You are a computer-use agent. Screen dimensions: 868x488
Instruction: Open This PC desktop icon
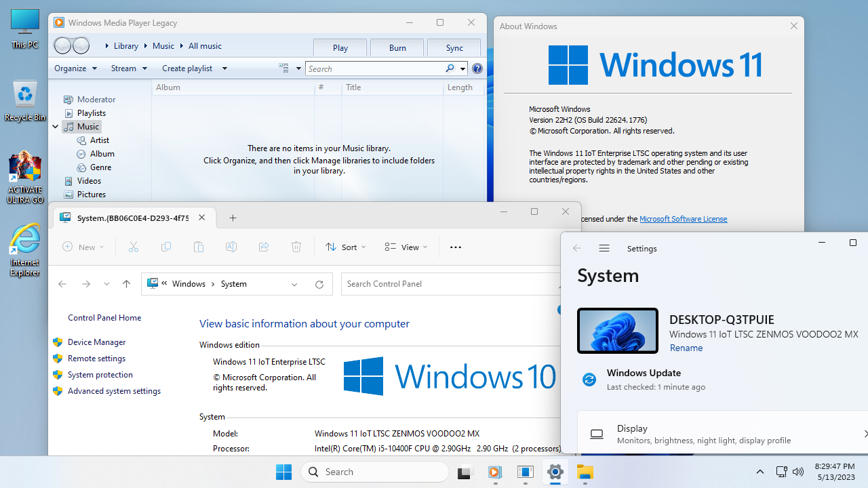coord(25,28)
